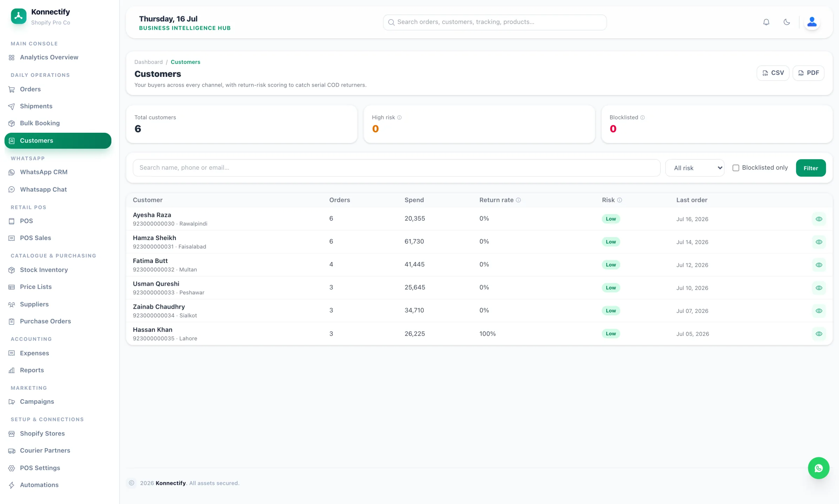Click the Courier Partners truck icon
This screenshot has width=839, height=504.
coord(12,451)
